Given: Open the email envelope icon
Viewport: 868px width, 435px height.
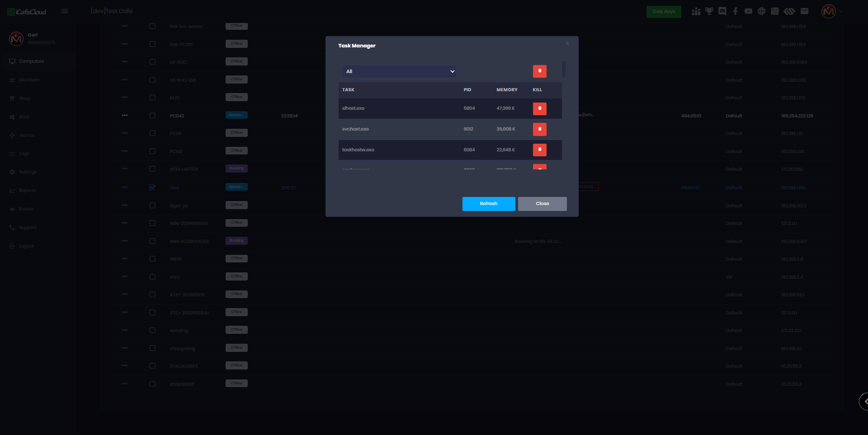Looking at the screenshot, I should point(804,11).
